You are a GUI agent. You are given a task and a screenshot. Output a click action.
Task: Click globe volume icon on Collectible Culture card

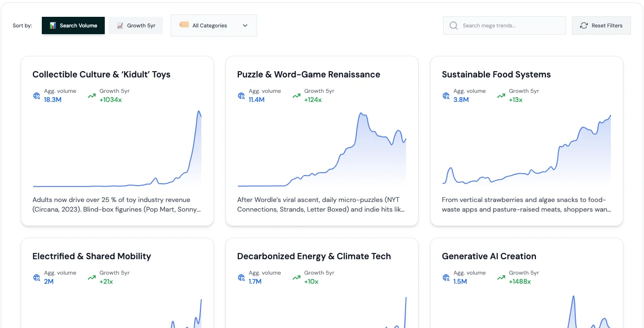[37, 96]
